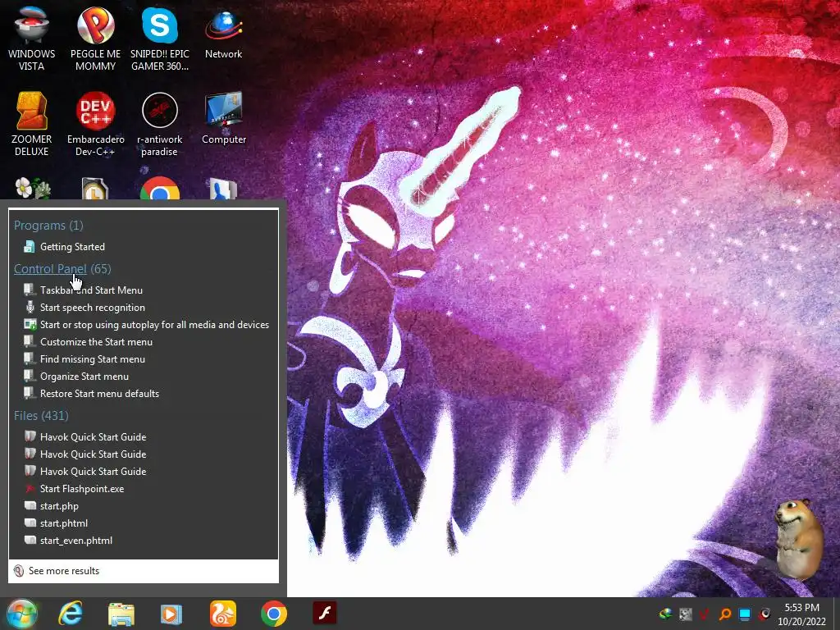The image size is (840, 630).
Task: Open the WINDOWS VISTA desktop icon
Action: [32, 38]
